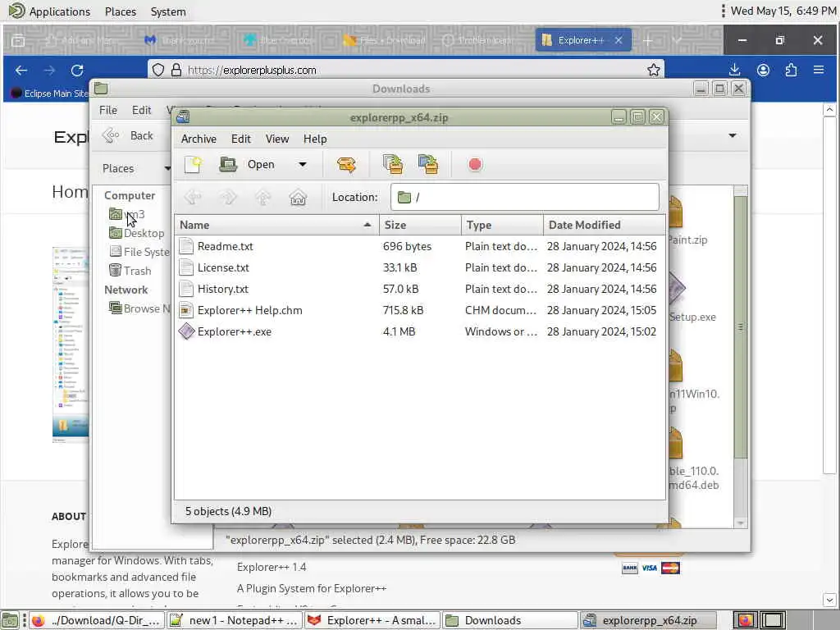Viewport: 840px width, 630px height.
Task: Click the Open archive button
Action: (247, 164)
